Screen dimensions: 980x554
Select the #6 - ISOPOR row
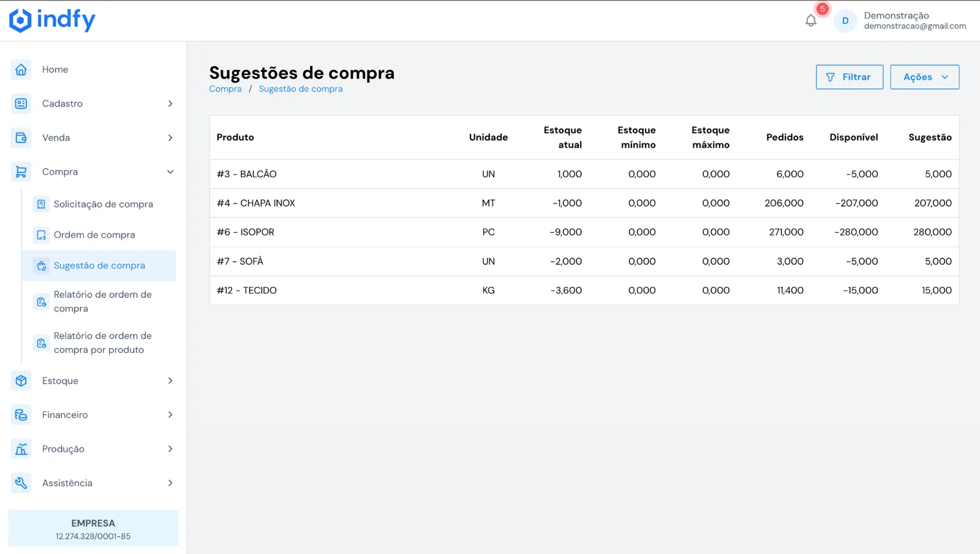point(584,232)
